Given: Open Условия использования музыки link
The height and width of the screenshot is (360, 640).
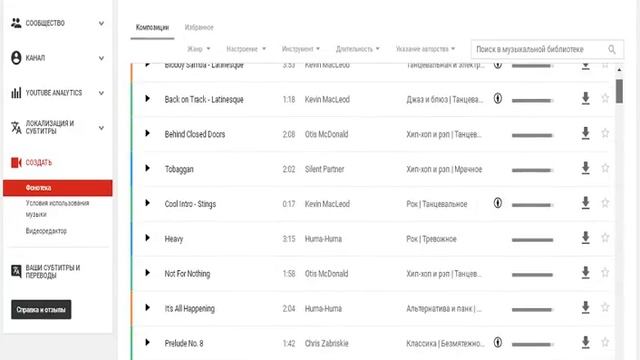Looking at the screenshot, I should point(57,209).
